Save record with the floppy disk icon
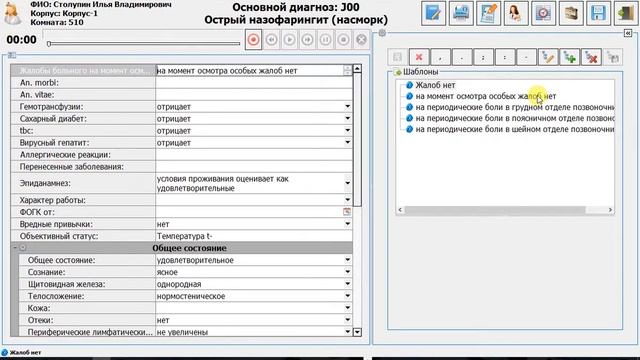This screenshot has height=360, width=640. tap(598, 13)
